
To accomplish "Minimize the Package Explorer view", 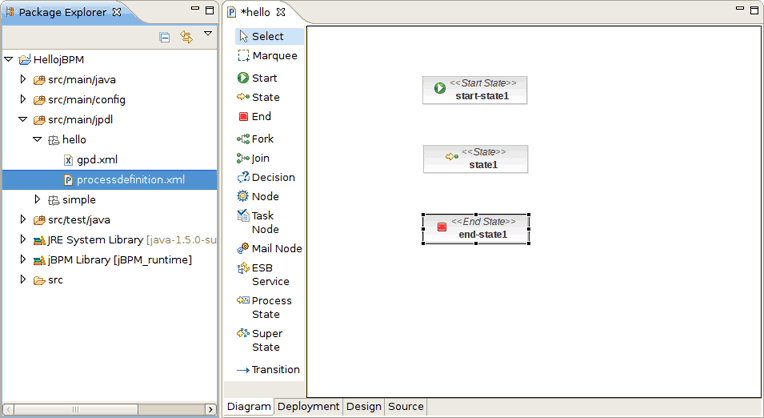I will (x=195, y=9).
